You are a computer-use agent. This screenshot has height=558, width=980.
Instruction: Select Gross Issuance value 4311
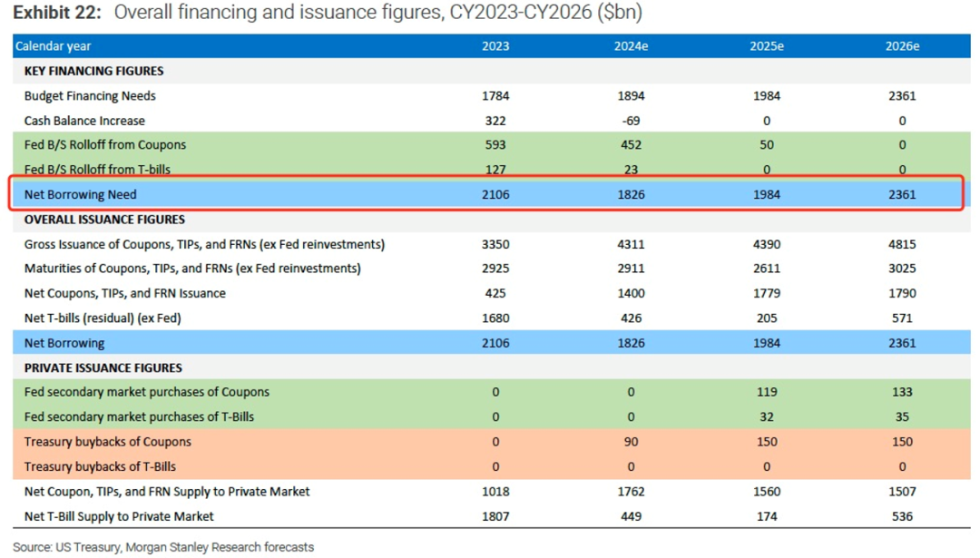pos(631,244)
